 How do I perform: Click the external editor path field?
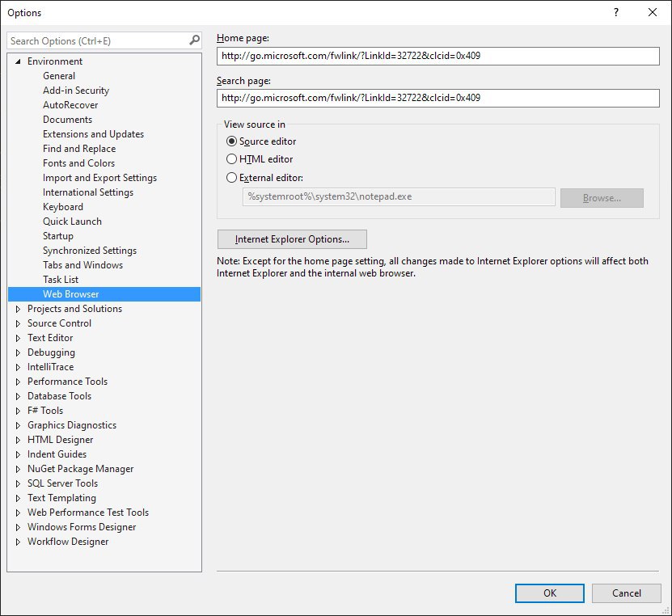(399, 196)
